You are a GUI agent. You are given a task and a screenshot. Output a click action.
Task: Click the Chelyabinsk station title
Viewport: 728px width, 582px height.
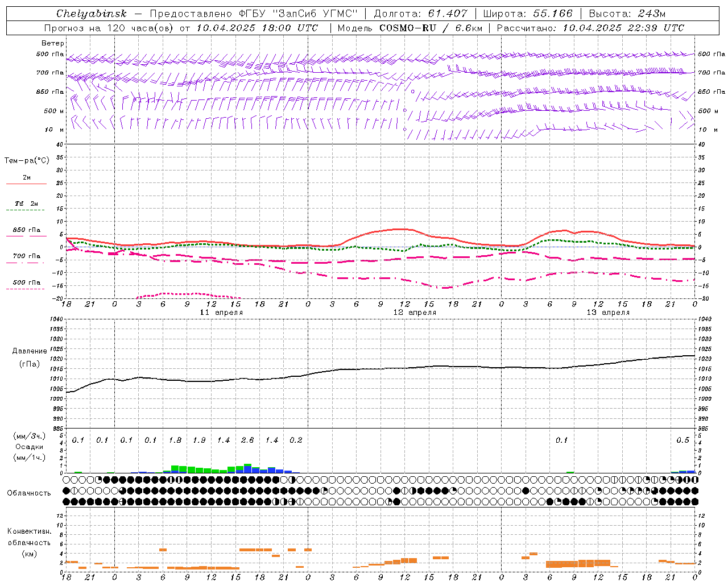(92, 14)
